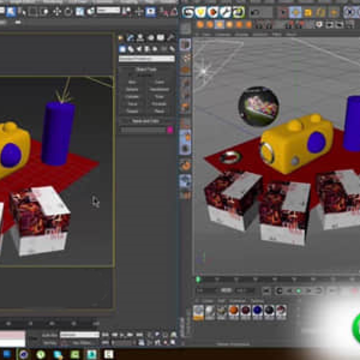The image size is (360, 360).
Task: Toggle Cinema 4D record keyframe button
Action: [x=355, y=291]
